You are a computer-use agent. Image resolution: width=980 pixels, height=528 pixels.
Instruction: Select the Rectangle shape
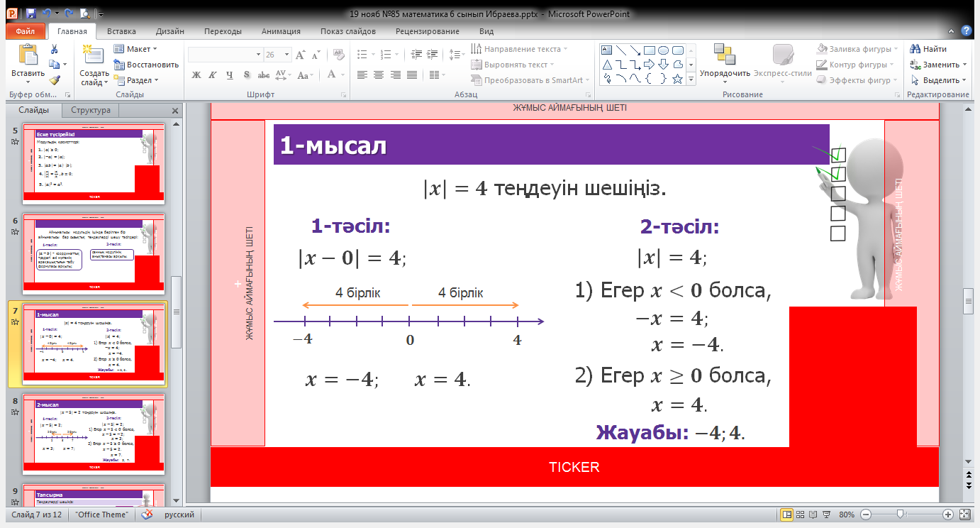tap(649, 50)
